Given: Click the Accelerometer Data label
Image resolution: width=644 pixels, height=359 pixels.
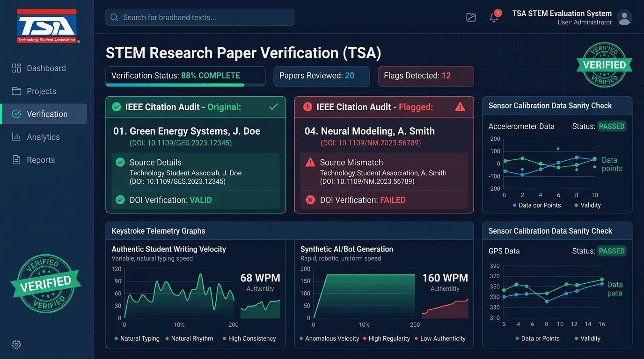Looking at the screenshot, I should (x=521, y=126).
